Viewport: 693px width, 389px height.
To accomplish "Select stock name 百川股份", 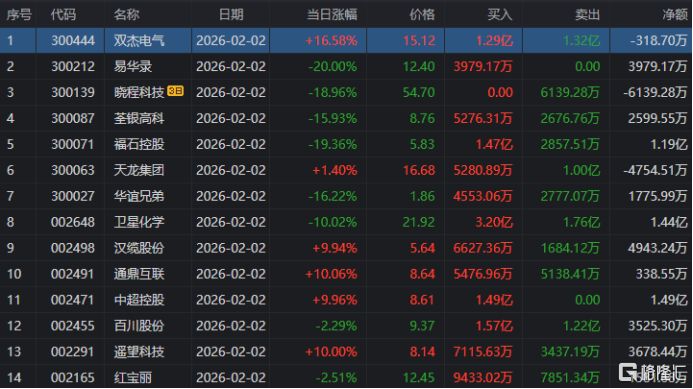I will coord(139,326).
